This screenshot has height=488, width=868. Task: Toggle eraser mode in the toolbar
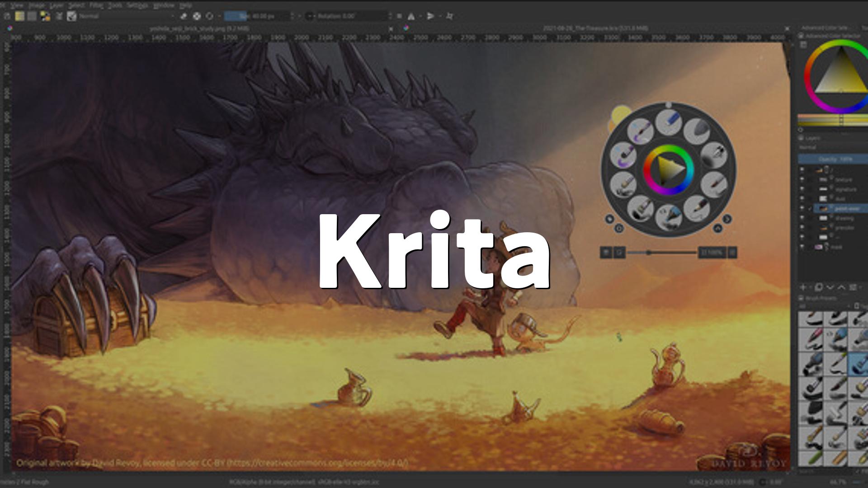coord(184,16)
